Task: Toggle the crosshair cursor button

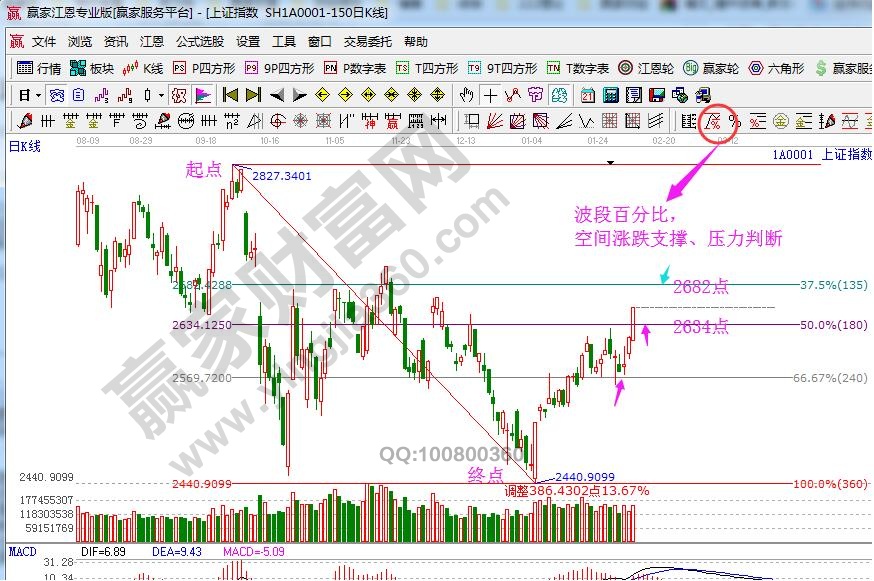Action: [x=490, y=96]
